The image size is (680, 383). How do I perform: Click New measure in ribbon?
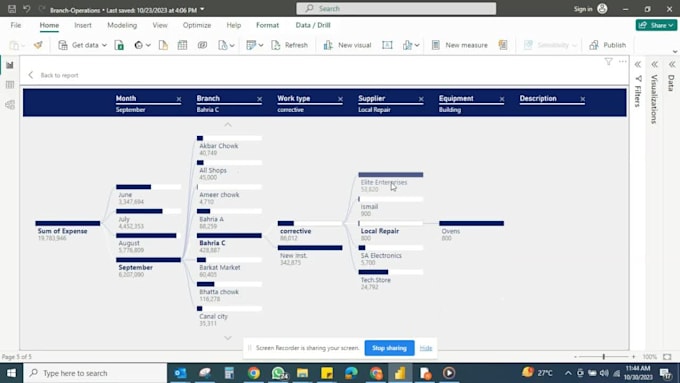(x=460, y=45)
